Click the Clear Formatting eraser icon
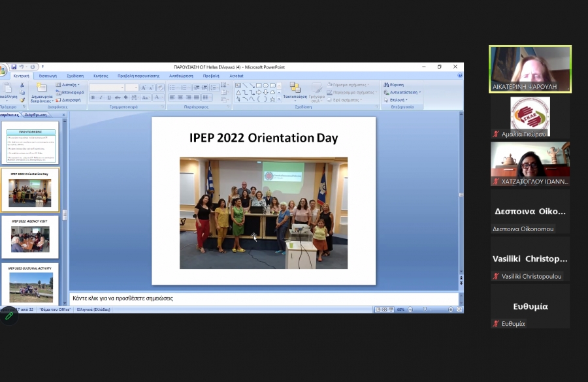 point(160,88)
